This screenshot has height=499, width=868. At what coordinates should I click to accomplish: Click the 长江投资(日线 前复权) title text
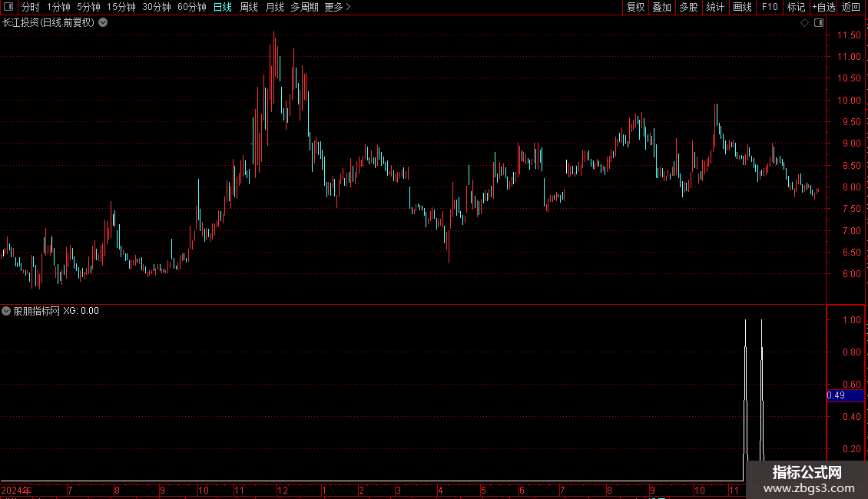(48, 23)
